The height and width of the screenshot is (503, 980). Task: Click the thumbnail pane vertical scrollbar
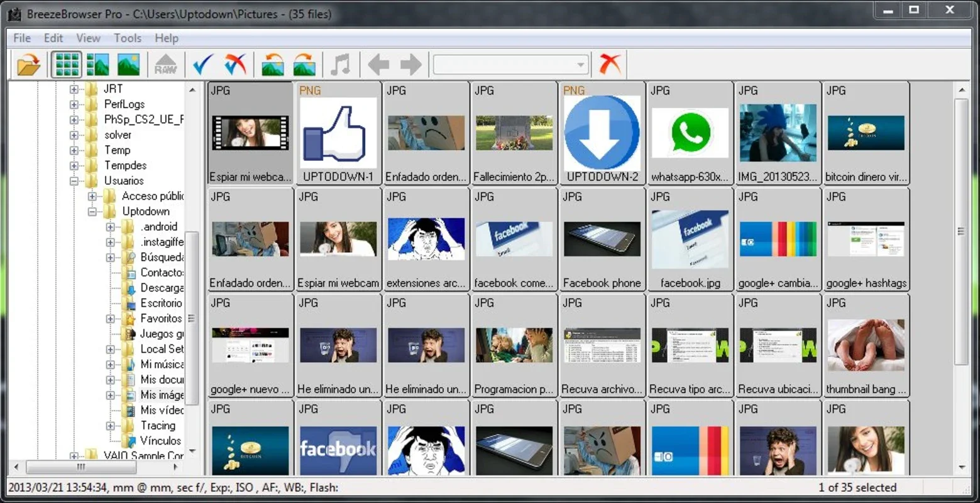[x=961, y=231]
